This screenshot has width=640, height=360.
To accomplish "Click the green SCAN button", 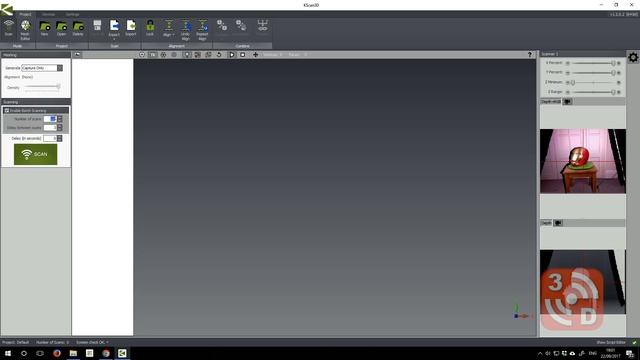I will pyautogui.click(x=36, y=154).
